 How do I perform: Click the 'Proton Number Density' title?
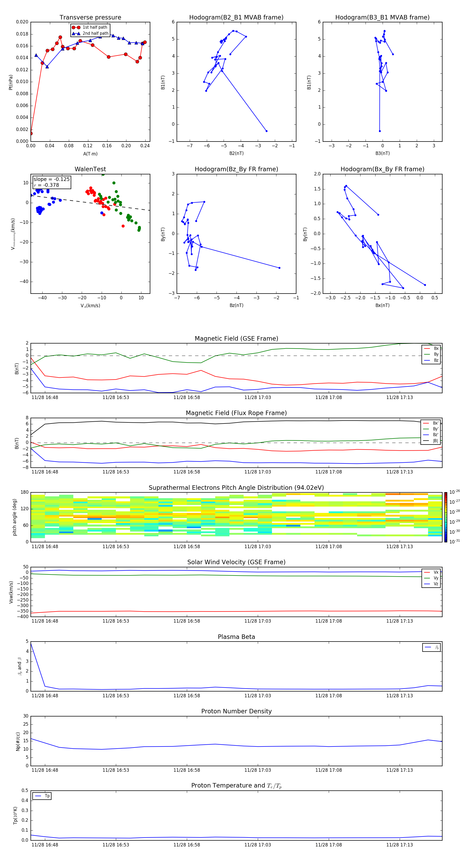236,711
